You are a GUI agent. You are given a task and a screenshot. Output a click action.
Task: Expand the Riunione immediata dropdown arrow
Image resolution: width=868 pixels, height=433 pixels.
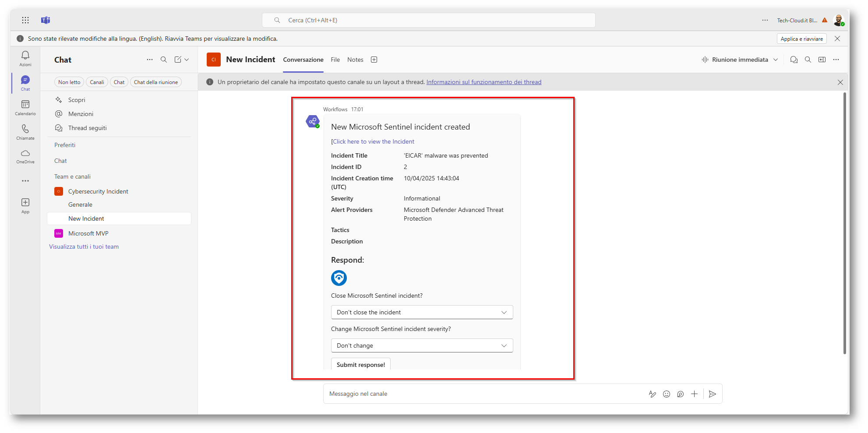776,60
